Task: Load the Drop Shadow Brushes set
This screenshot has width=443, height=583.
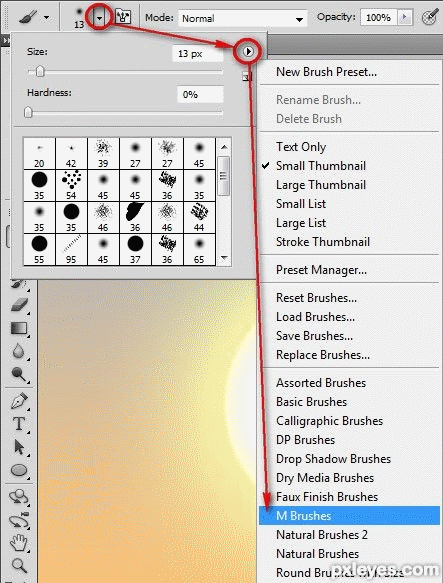Action: tap(333, 459)
